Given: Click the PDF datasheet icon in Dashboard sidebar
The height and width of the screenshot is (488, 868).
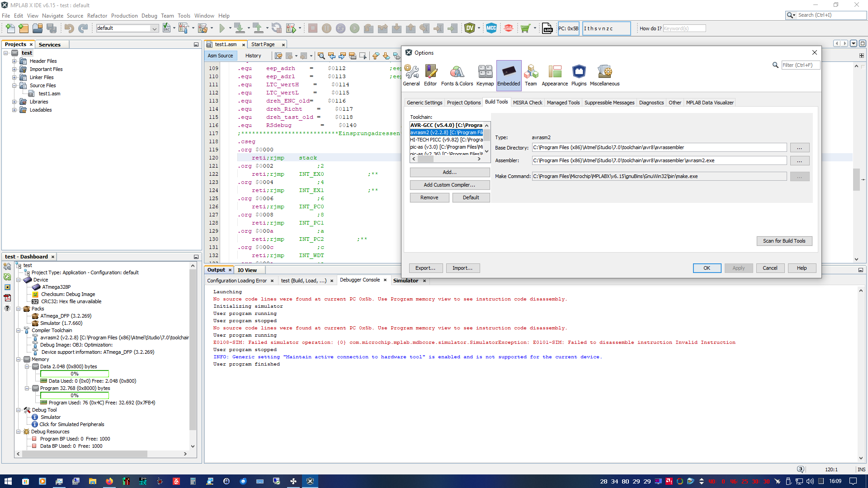Looking at the screenshot, I should click(7, 297).
